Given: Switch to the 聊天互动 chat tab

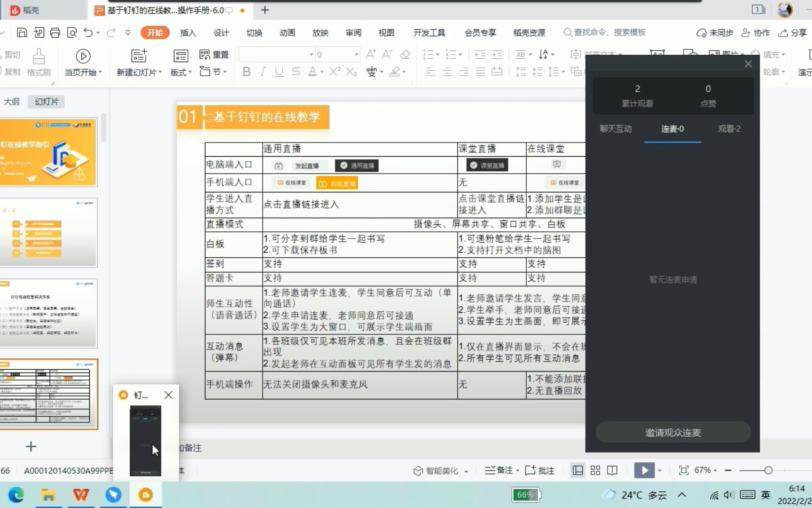Looking at the screenshot, I should point(616,129).
